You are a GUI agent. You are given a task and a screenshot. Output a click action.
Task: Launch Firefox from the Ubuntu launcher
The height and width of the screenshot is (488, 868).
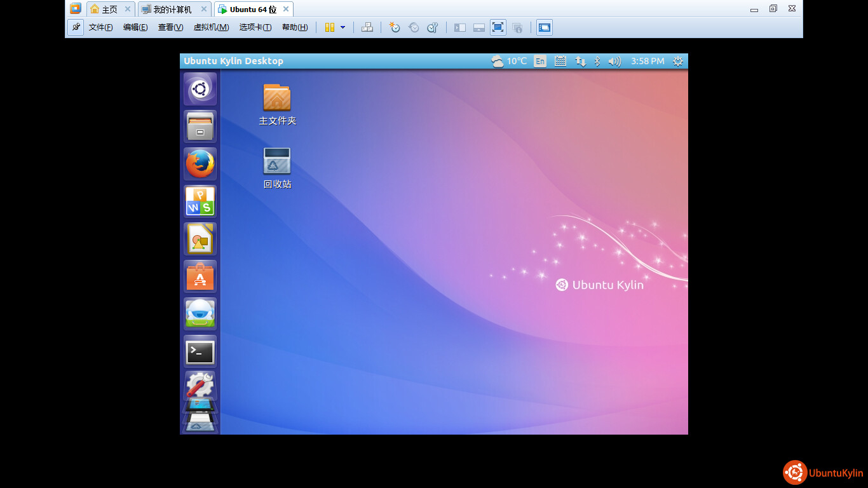pyautogui.click(x=200, y=164)
